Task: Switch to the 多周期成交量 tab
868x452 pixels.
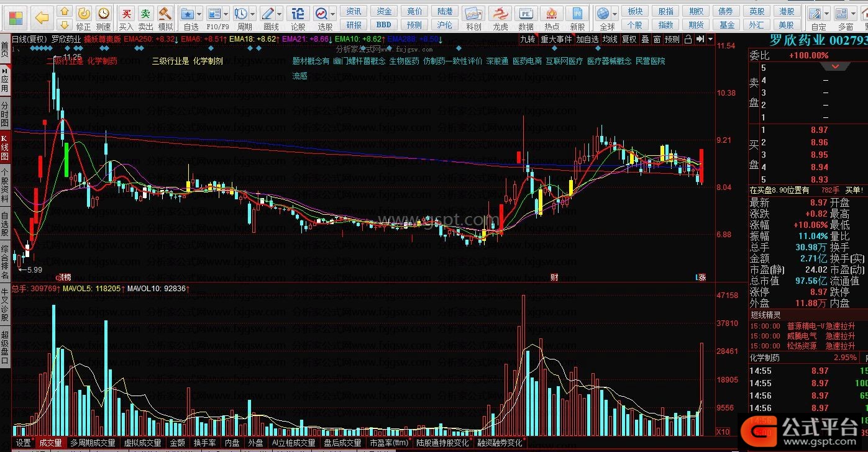Action: pyautogui.click(x=93, y=443)
